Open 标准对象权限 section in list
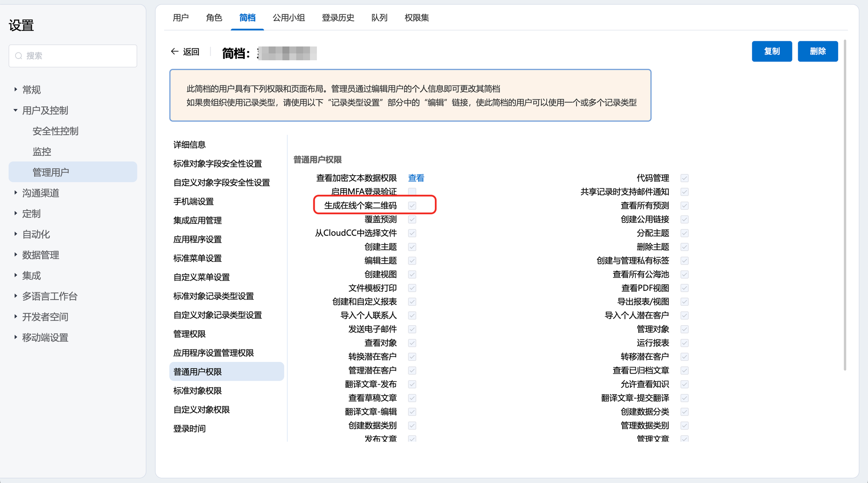This screenshot has width=868, height=483. click(x=197, y=391)
